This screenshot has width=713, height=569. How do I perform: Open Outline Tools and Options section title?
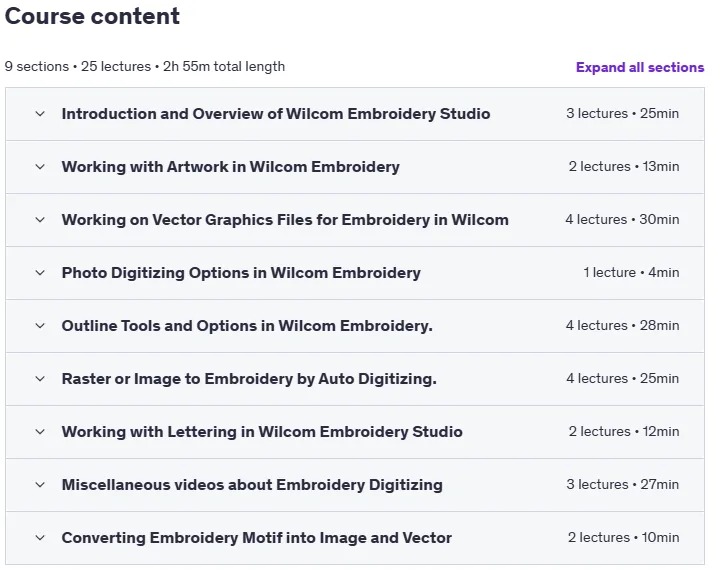point(247,326)
